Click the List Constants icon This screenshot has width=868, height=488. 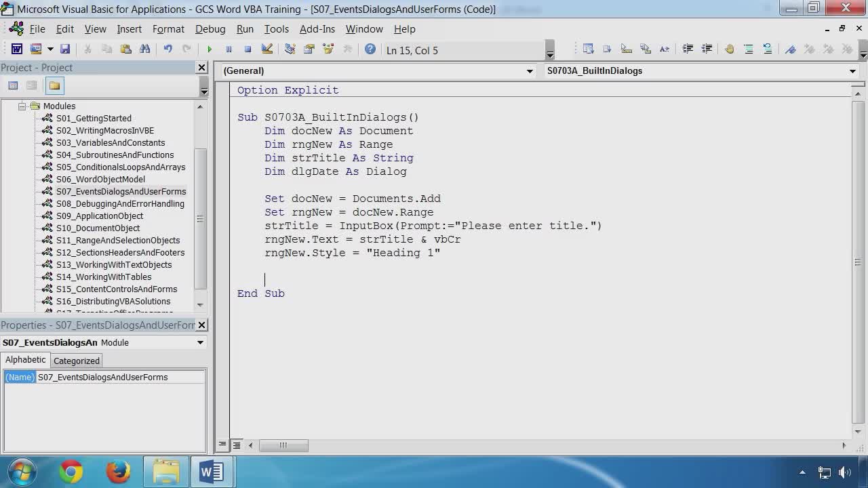(607, 49)
